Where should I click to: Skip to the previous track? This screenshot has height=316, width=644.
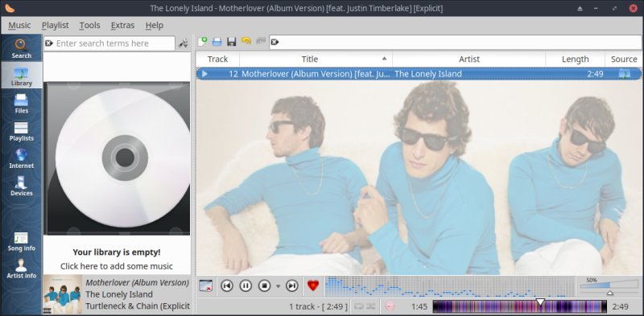227,285
